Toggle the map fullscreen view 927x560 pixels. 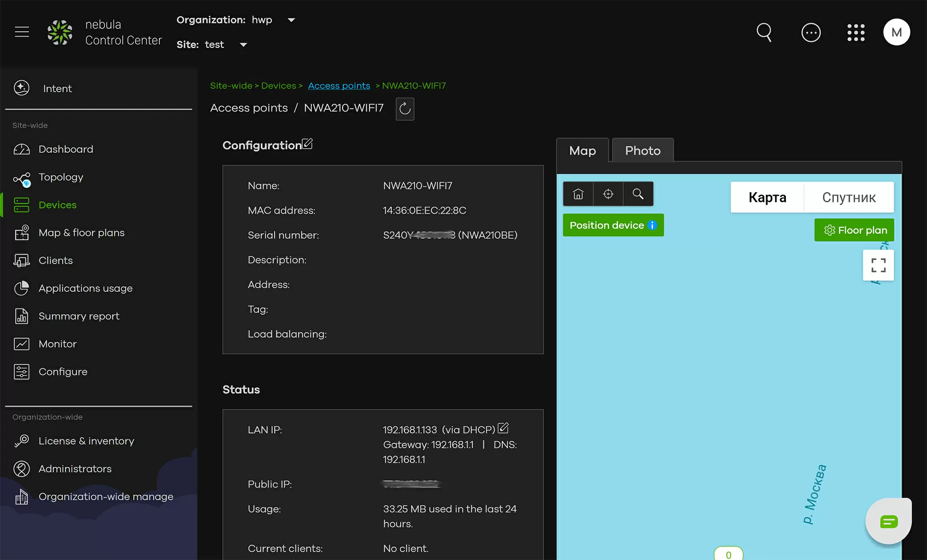[878, 265]
